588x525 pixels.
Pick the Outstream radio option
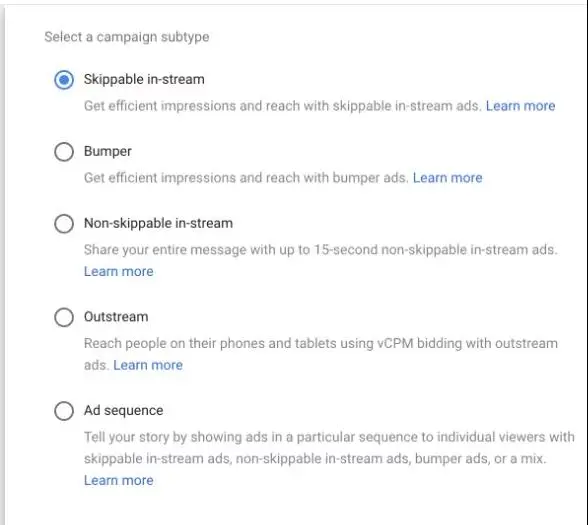[x=64, y=317]
